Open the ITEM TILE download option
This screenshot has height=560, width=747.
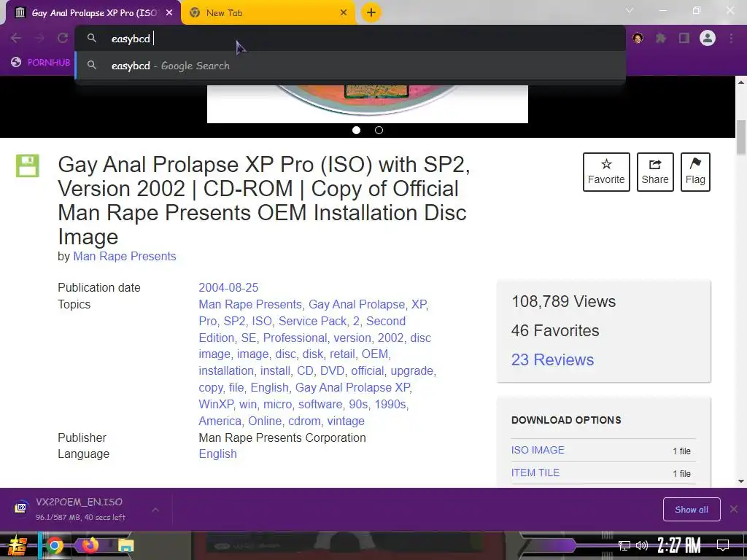click(535, 472)
